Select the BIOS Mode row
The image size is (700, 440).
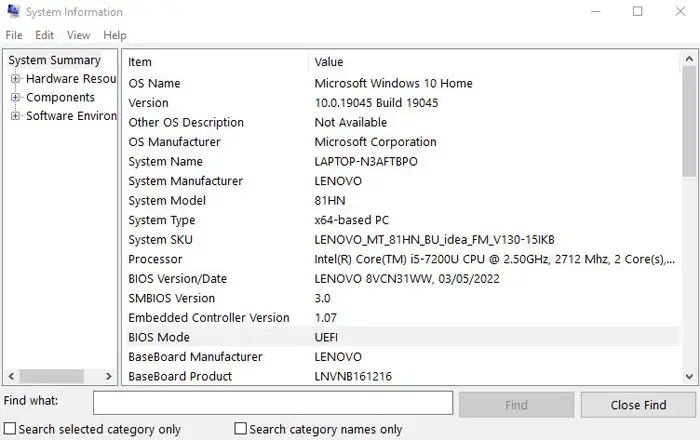click(x=400, y=337)
